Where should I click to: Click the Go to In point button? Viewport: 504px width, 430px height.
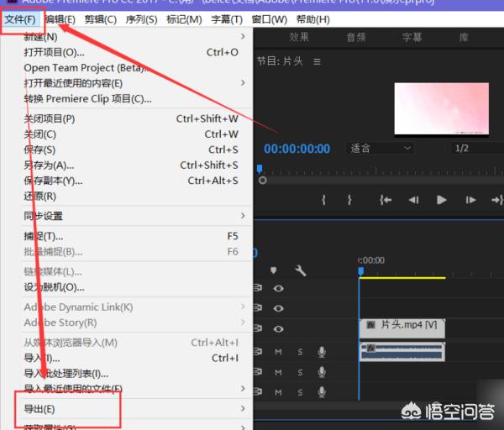(385, 200)
